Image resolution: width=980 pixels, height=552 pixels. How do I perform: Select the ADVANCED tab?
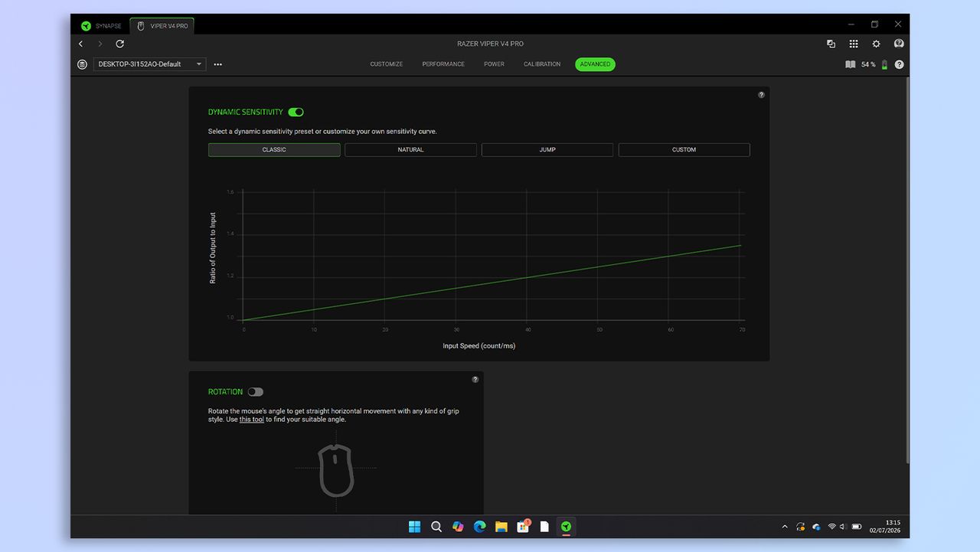pyautogui.click(x=595, y=64)
